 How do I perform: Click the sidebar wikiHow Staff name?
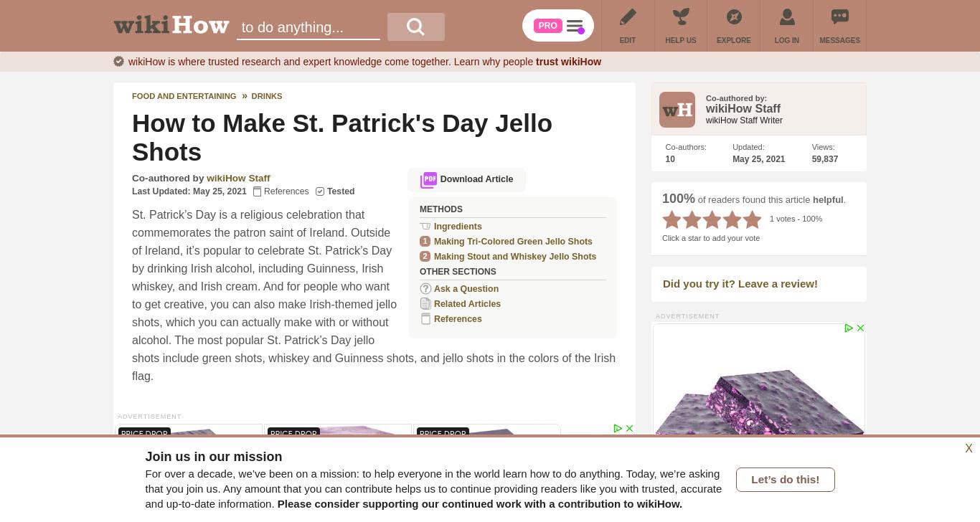743,109
